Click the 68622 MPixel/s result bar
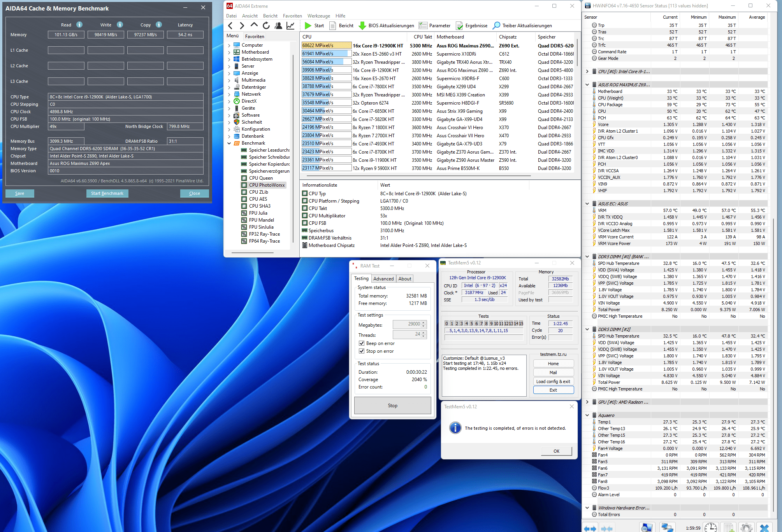782x532 pixels. (x=326, y=45)
